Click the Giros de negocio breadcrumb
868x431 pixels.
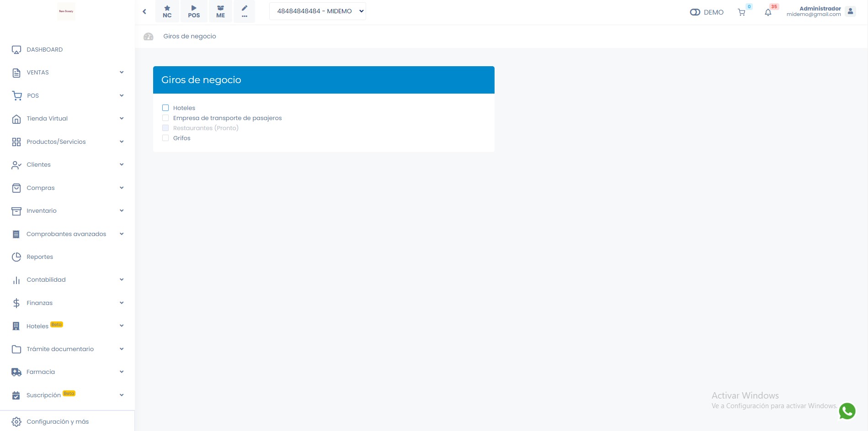click(190, 37)
